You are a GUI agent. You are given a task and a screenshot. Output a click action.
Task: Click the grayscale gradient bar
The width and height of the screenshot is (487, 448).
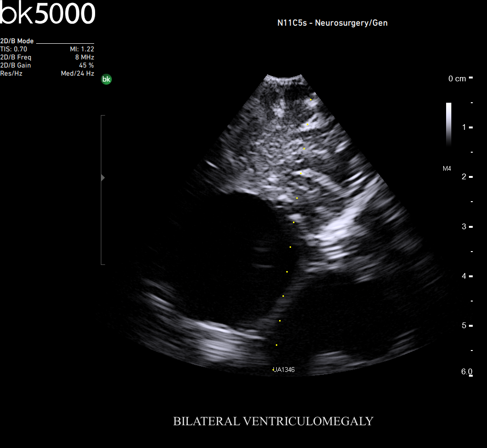coord(448,123)
